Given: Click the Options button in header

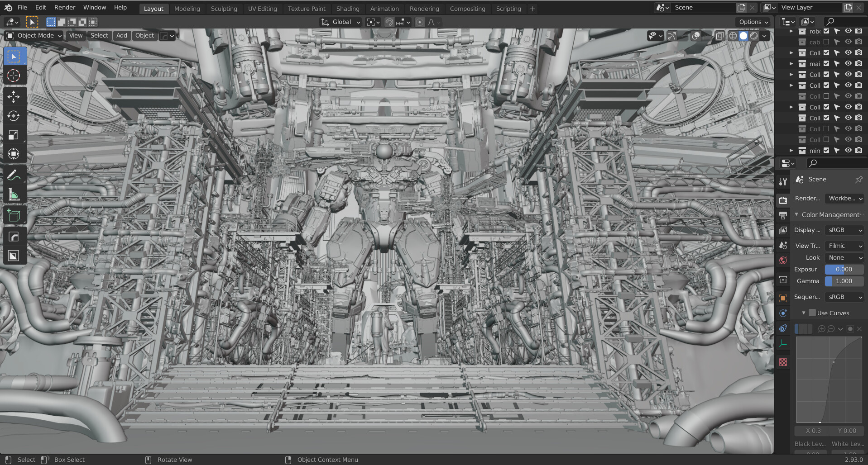Looking at the screenshot, I should [x=753, y=22].
